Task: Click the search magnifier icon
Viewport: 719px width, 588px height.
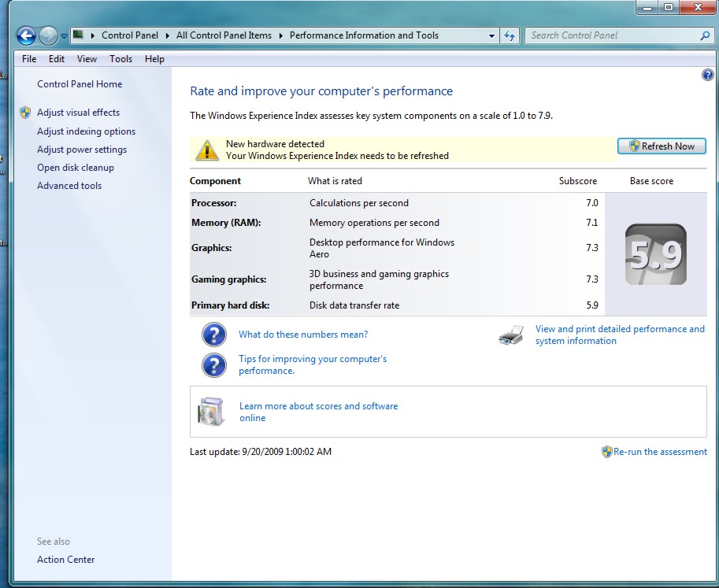Action: pos(706,35)
